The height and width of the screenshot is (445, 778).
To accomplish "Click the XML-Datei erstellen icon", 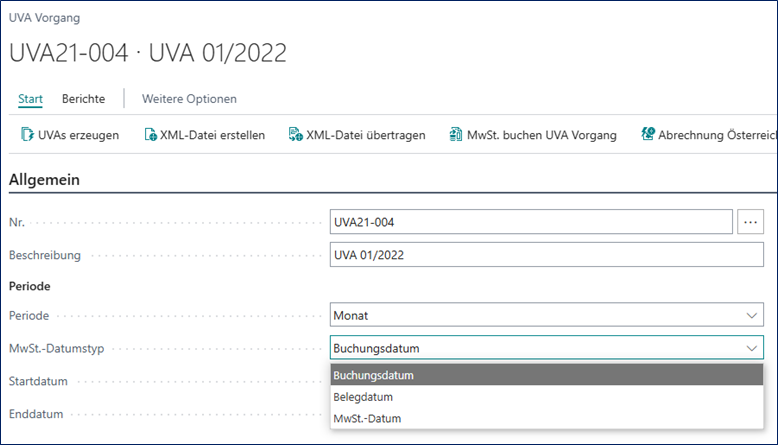I will coord(150,135).
